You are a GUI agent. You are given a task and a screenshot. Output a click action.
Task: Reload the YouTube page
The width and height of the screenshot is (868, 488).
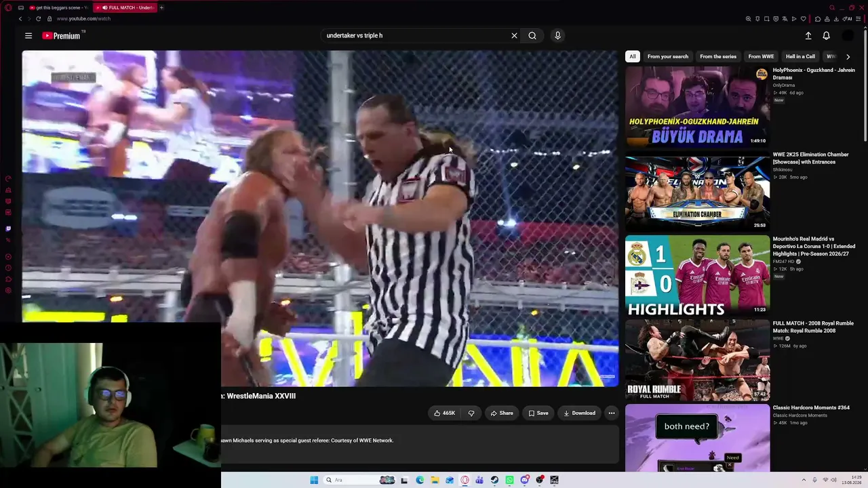38,18
